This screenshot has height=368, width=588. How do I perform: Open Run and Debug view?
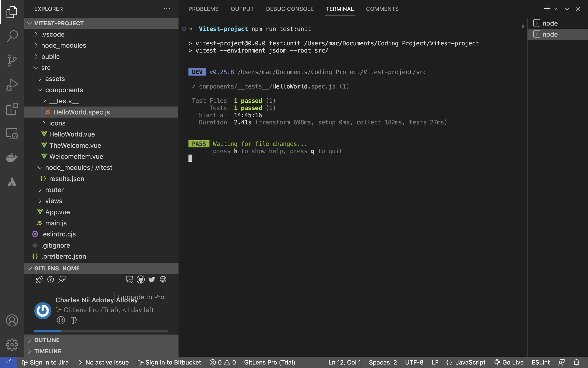12,85
